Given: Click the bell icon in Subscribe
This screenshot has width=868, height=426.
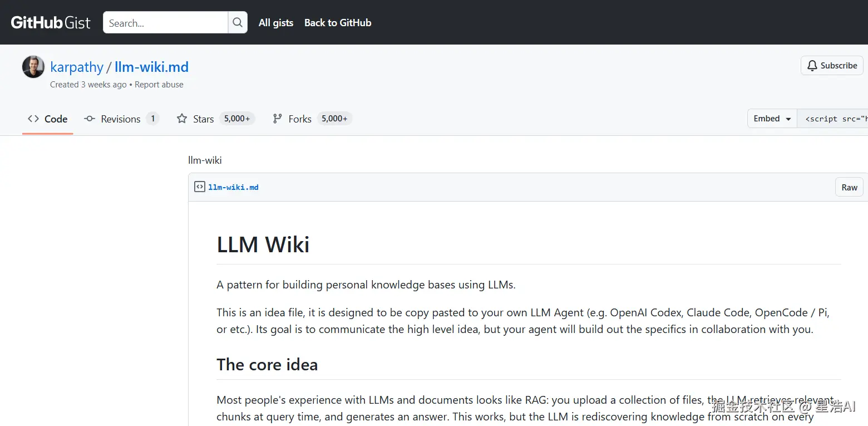Looking at the screenshot, I should point(812,65).
